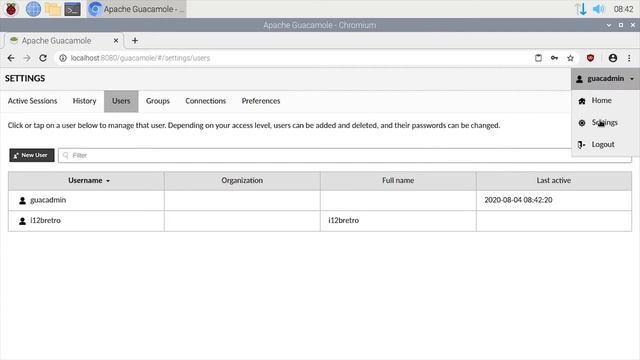Image resolution: width=640 pixels, height=360 pixels.
Task: Switch to the Preferences tab
Action: (261, 101)
